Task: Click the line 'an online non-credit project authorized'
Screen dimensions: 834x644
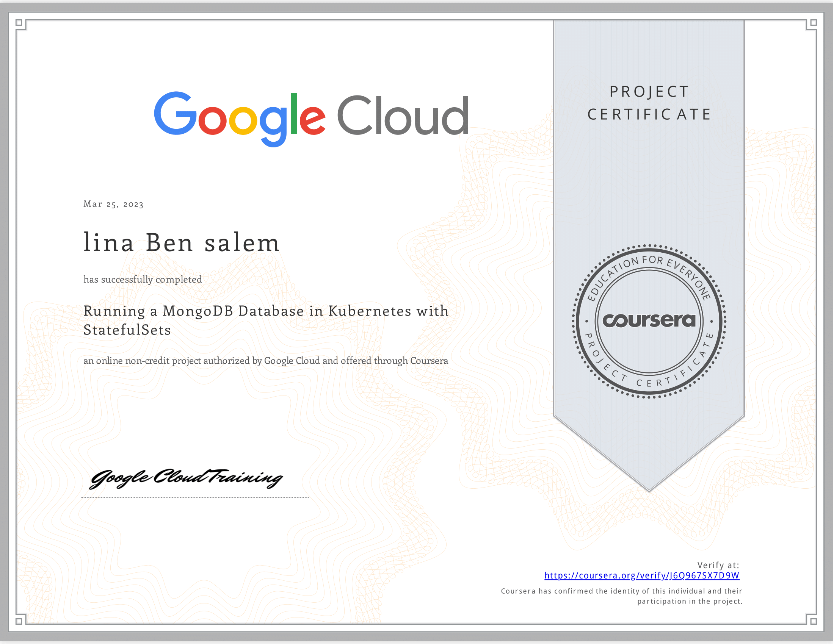Action: click(266, 361)
